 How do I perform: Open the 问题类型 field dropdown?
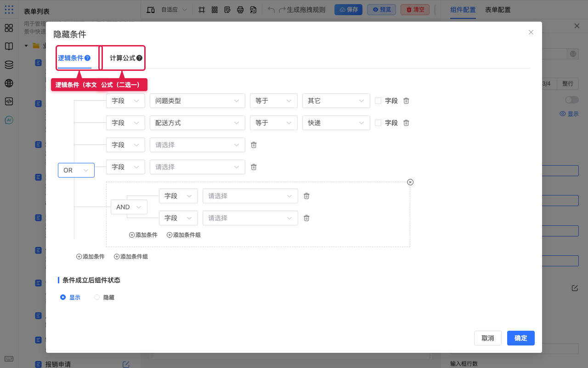click(x=198, y=101)
